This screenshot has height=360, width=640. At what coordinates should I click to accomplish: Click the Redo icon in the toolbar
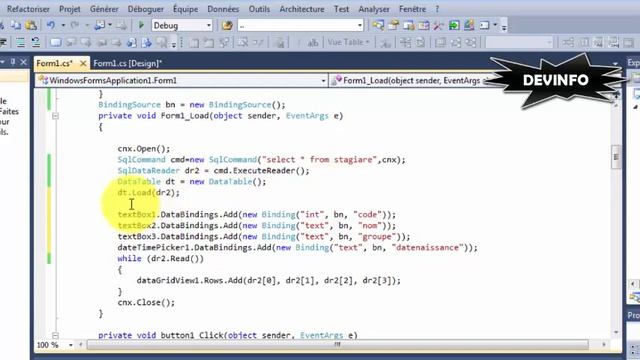click(75, 25)
